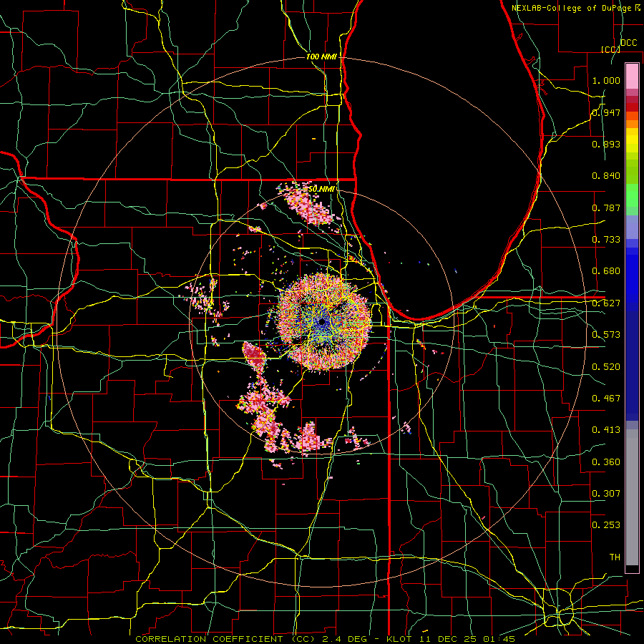The width and height of the screenshot is (644, 644).
Task: Click the 0.840 scale value
Action: tap(606, 176)
